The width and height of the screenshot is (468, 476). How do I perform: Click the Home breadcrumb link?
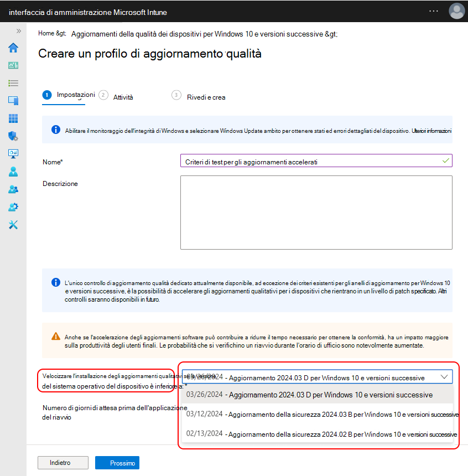click(x=46, y=33)
